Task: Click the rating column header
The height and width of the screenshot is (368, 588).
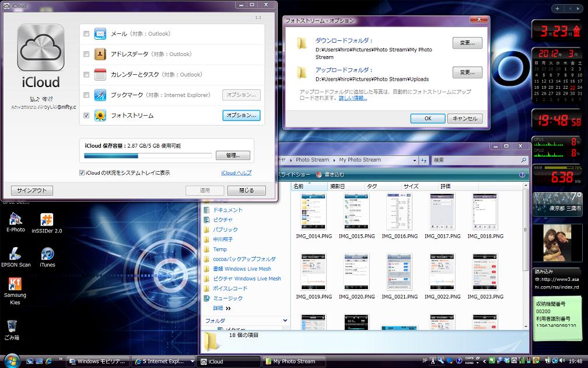Action: click(459, 186)
